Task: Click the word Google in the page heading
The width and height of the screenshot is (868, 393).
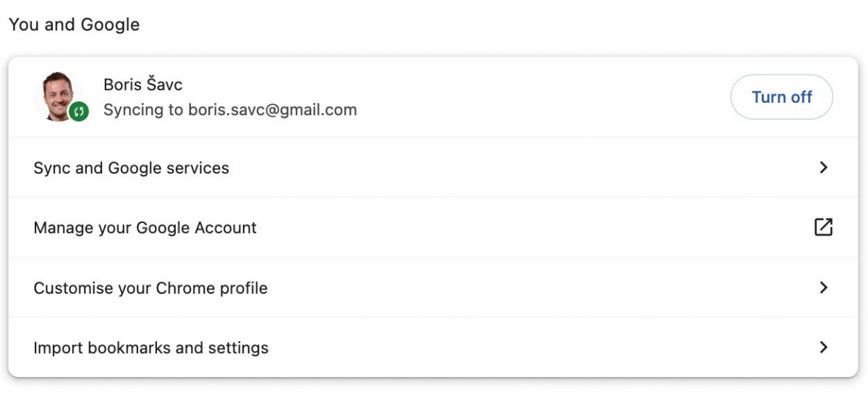Action: [110, 25]
